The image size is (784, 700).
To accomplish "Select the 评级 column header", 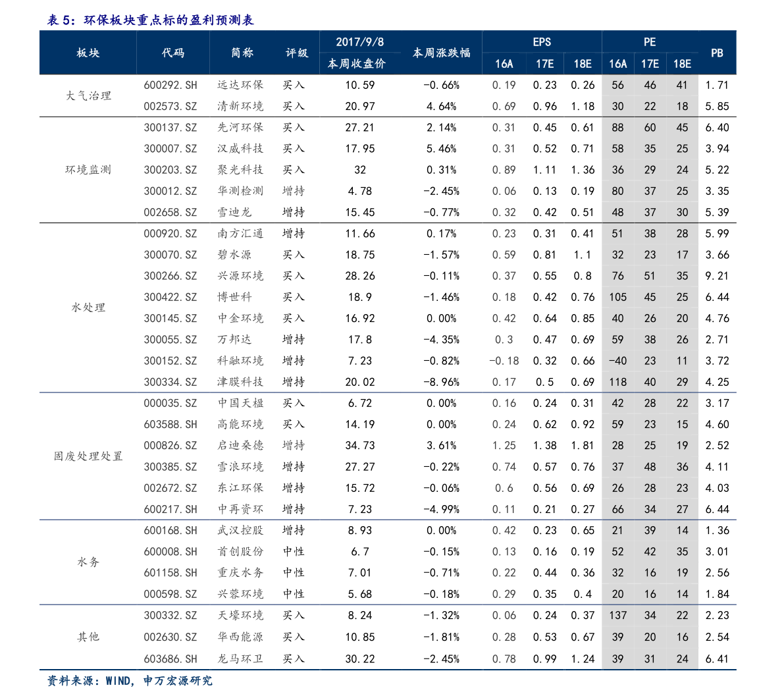I will tap(297, 53).
